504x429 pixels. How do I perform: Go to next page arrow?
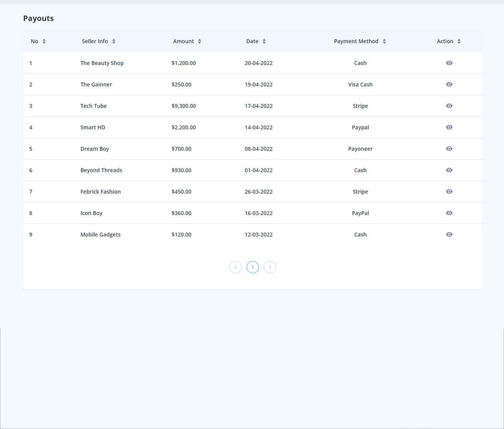(270, 267)
